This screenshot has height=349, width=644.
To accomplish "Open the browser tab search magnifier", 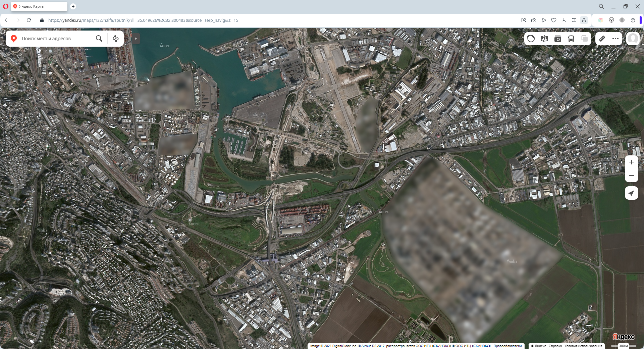I will tap(601, 6).
